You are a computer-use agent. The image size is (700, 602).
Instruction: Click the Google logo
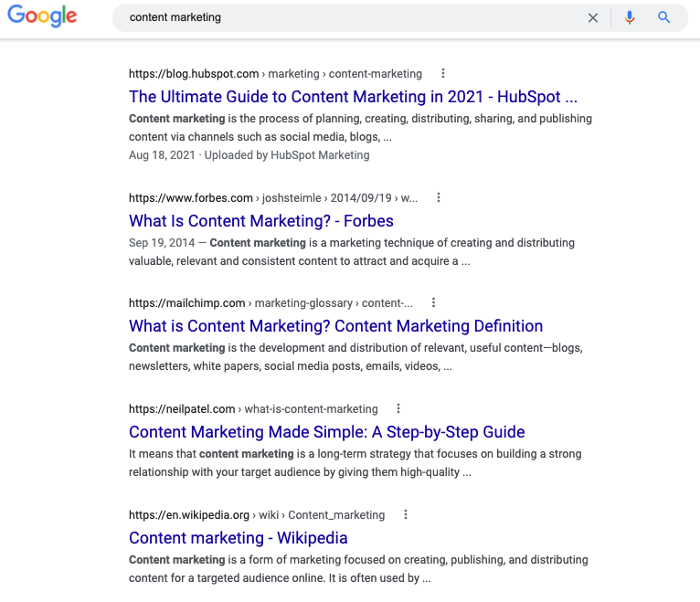42,16
